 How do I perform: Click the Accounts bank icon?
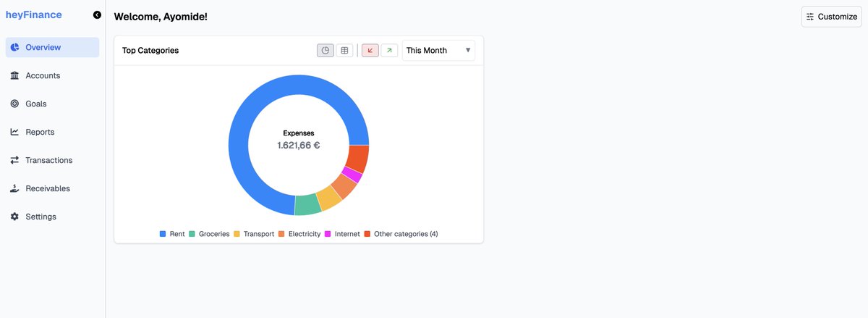pyautogui.click(x=14, y=75)
